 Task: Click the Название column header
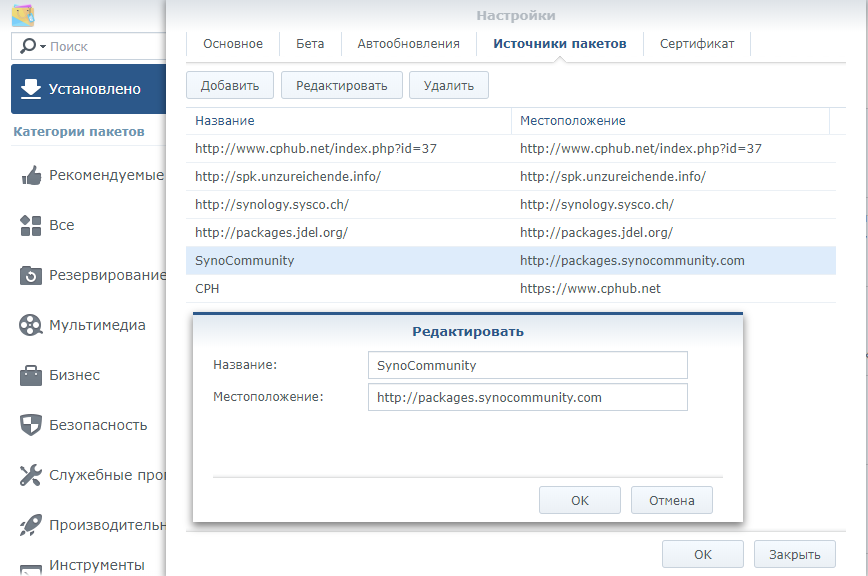[x=348, y=121]
